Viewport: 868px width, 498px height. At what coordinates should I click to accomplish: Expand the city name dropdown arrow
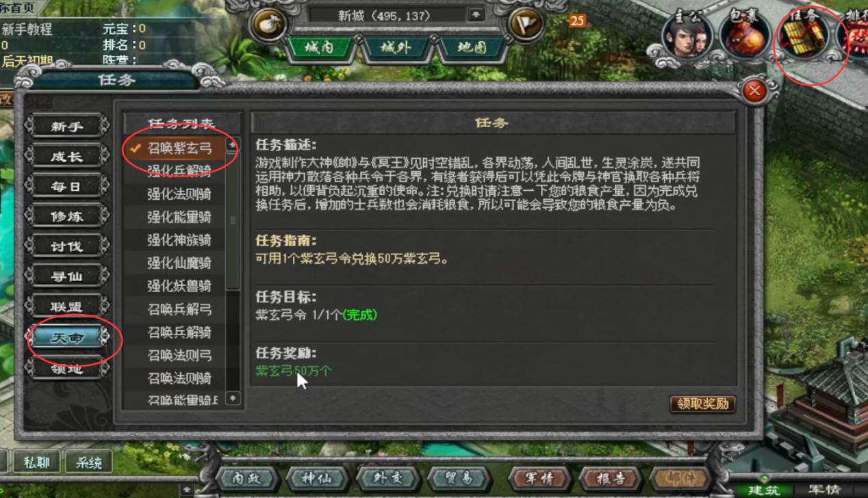coord(476,14)
